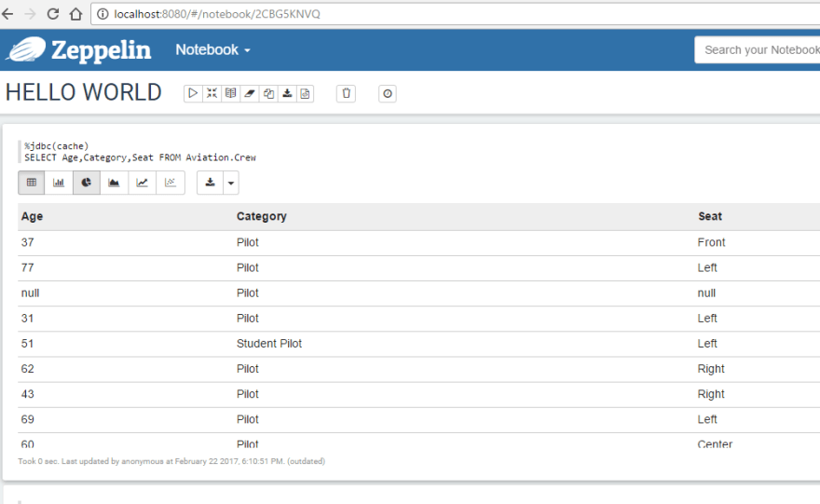820x504 pixels.
Task: Export this note download icon
Action: pyautogui.click(x=287, y=93)
